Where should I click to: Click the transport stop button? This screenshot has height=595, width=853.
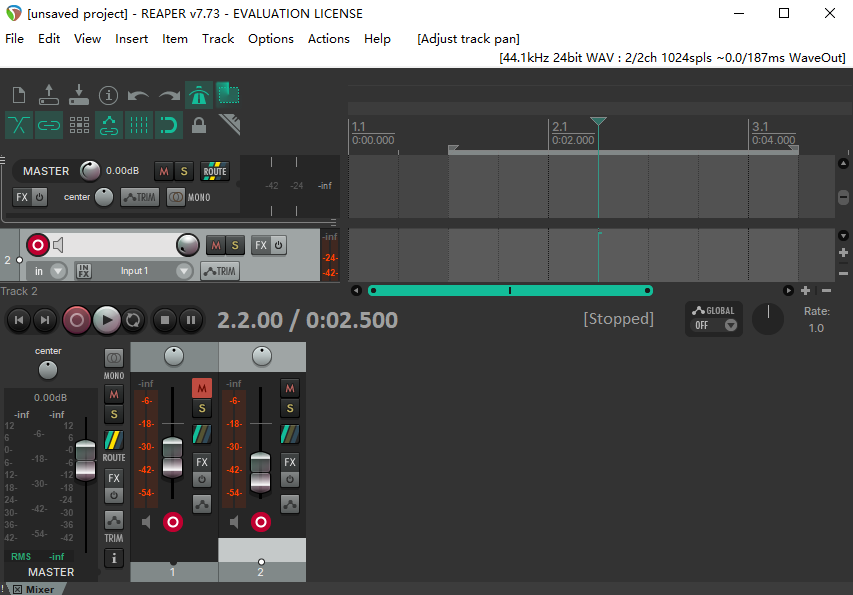165,320
